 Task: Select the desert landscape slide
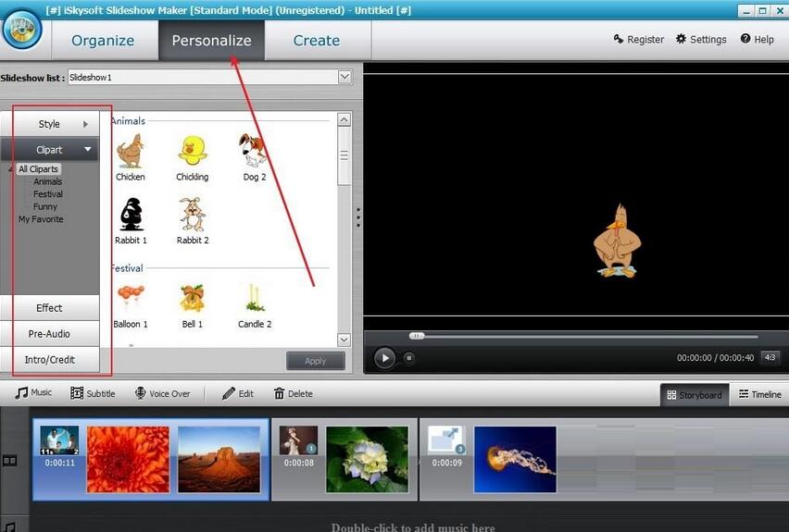[x=219, y=460]
